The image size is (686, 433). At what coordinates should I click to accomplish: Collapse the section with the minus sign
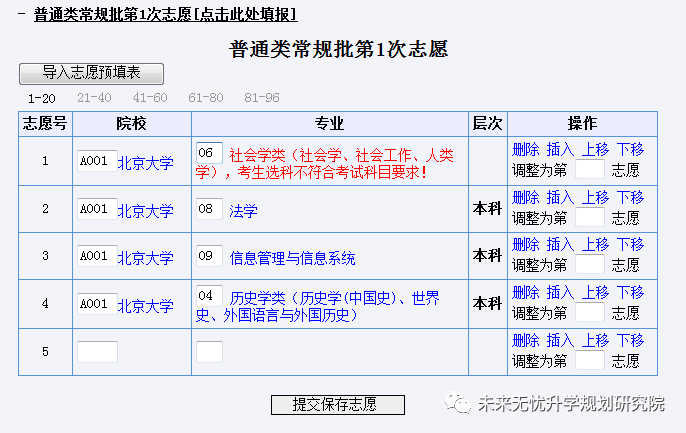pyautogui.click(x=21, y=14)
